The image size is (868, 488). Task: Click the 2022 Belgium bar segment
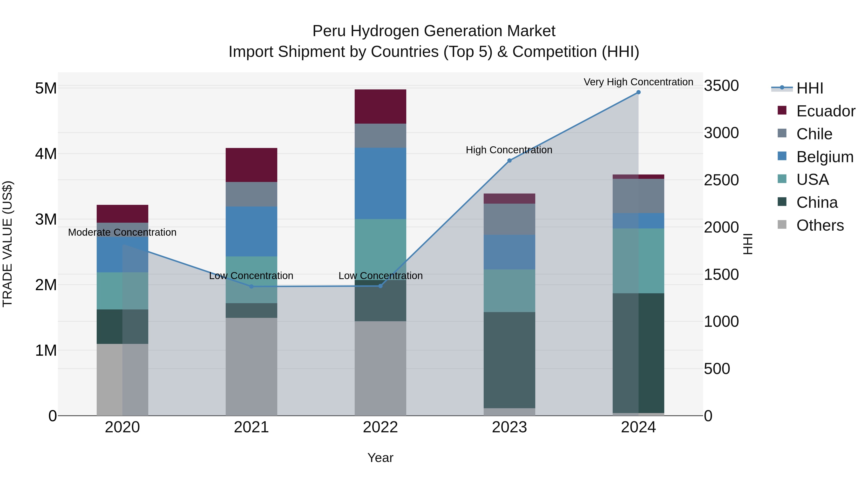(380, 184)
